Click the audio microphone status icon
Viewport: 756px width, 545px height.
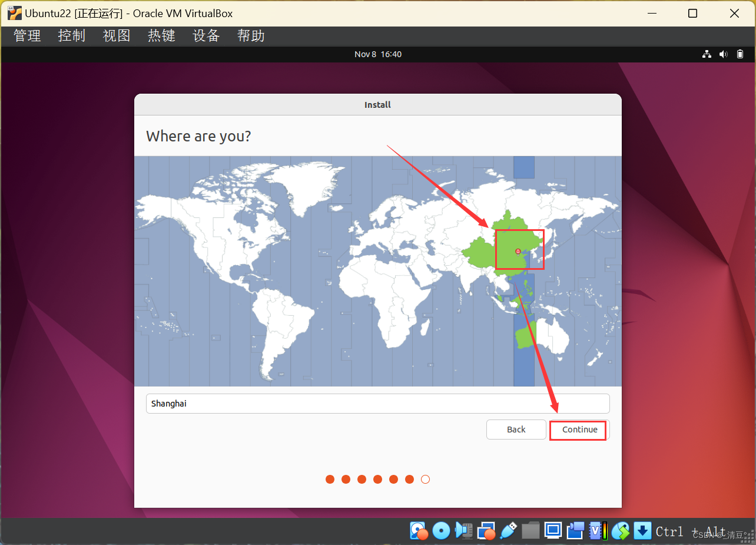click(463, 531)
